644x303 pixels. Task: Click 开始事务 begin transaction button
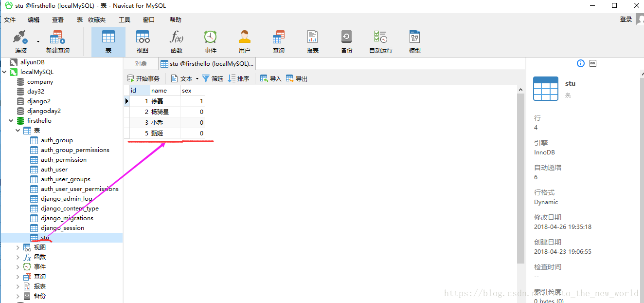pyautogui.click(x=143, y=78)
